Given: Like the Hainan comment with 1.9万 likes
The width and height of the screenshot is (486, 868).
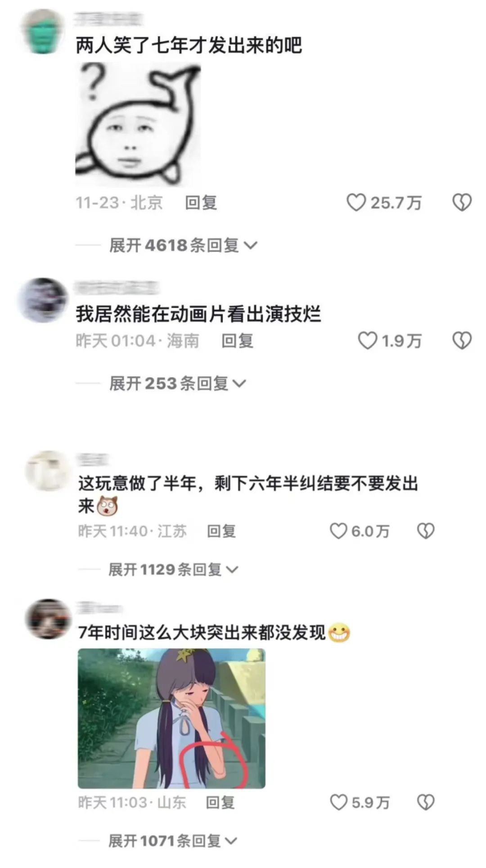Looking at the screenshot, I should point(367,341).
